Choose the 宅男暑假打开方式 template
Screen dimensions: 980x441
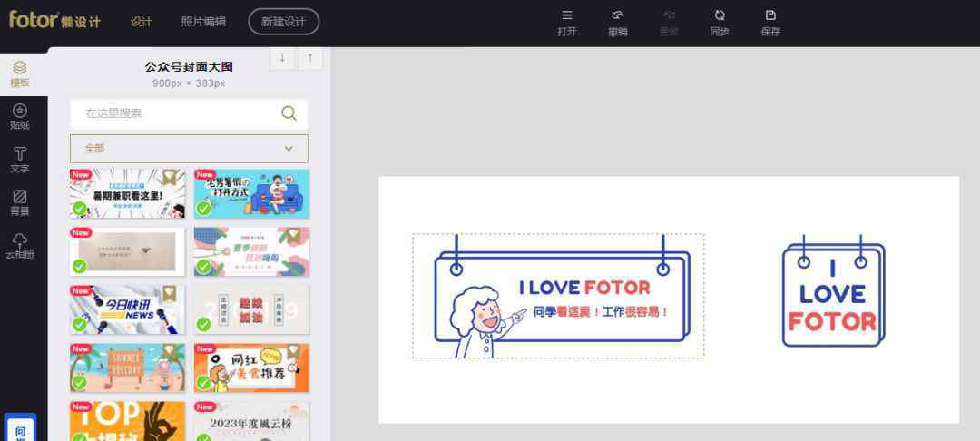click(252, 193)
